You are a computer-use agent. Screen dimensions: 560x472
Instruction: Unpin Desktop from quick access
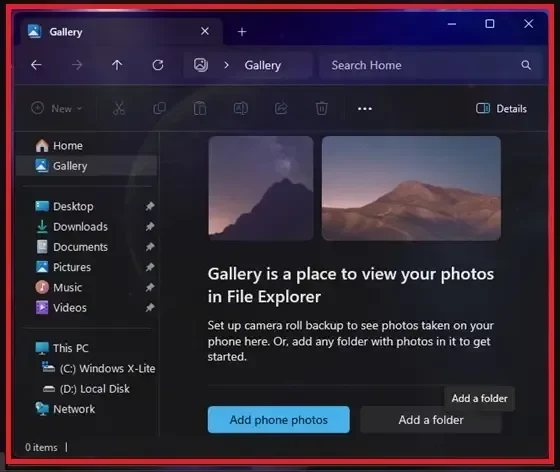point(150,206)
